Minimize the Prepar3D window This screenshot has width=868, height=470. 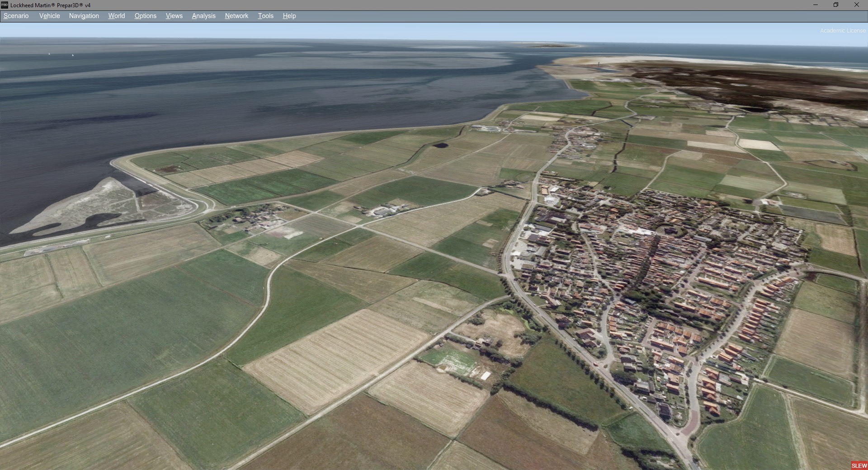816,5
